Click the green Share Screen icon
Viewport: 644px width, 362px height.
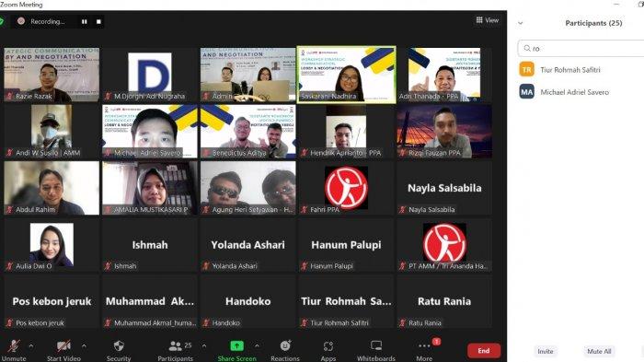pyautogui.click(x=237, y=345)
